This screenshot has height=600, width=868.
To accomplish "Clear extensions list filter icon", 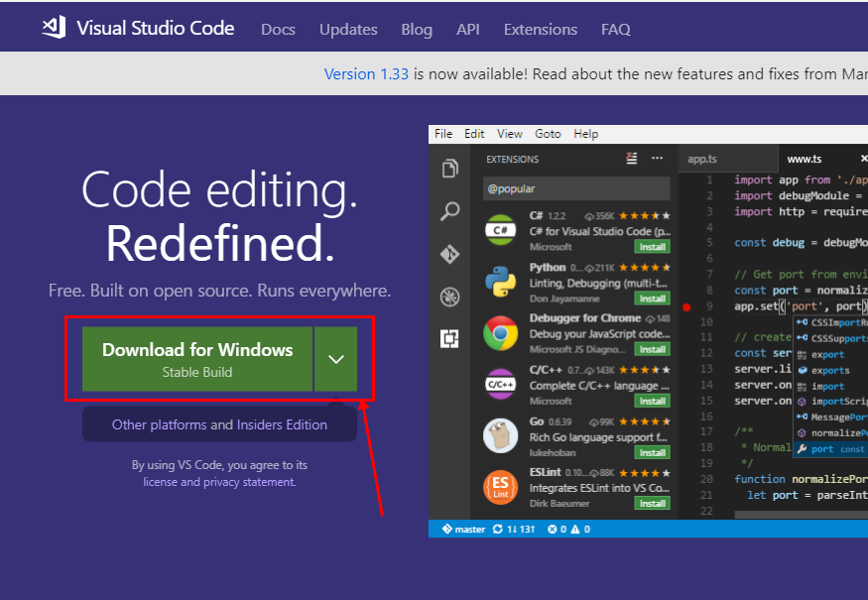I will tap(631, 159).
